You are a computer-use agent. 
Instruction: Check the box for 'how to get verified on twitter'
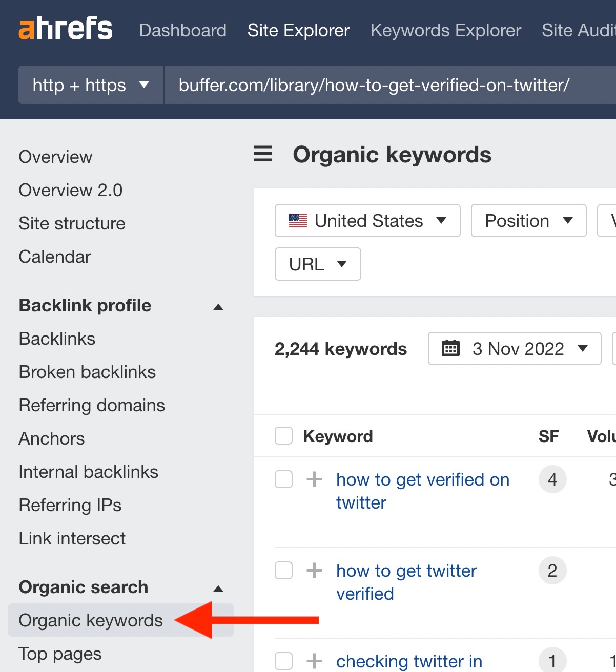pyautogui.click(x=283, y=479)
